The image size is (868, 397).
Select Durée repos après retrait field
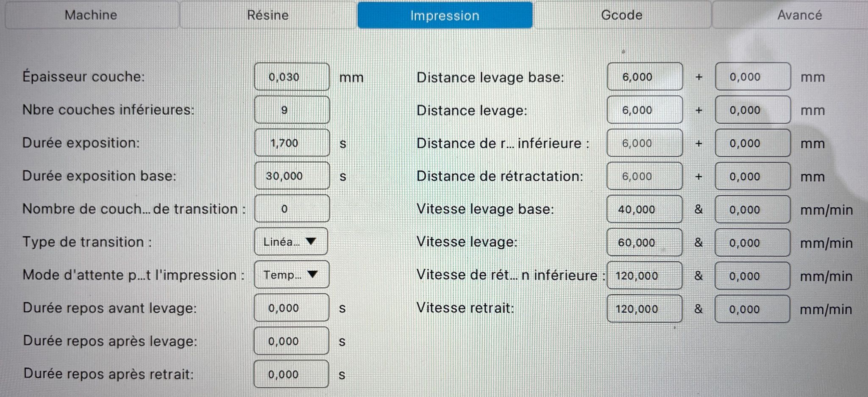tap(291, 374)
